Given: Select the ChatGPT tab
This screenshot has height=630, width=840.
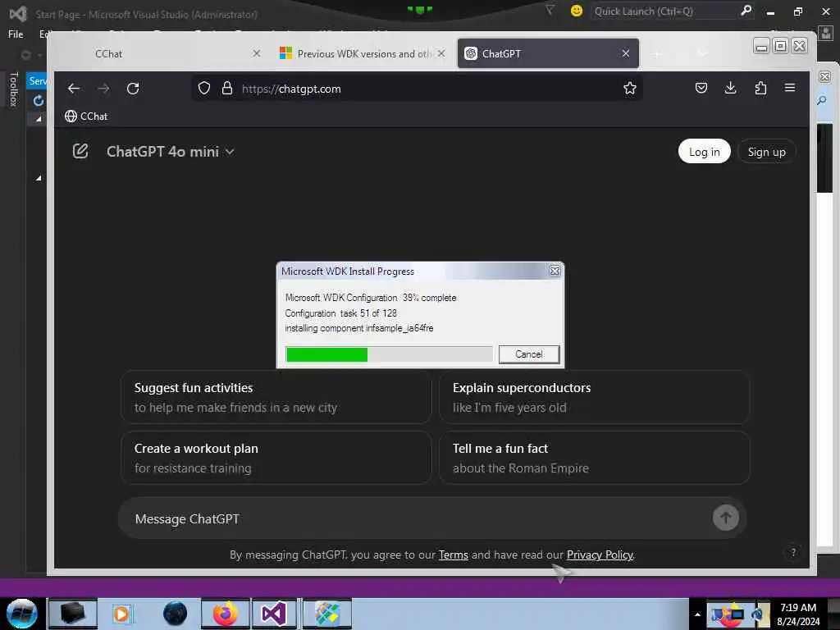Looking at the screenshot, I should [548, 53].
